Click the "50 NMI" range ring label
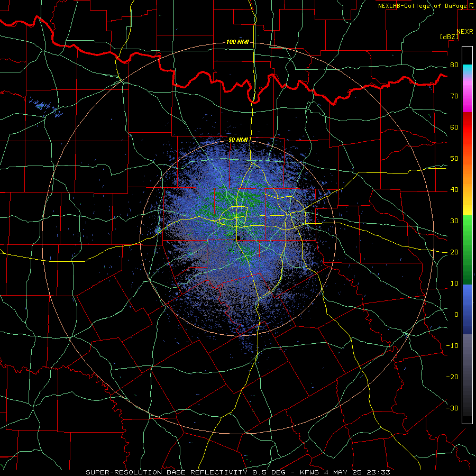The height and width of the screenshot is (476, 476). [x=238, y=140]
